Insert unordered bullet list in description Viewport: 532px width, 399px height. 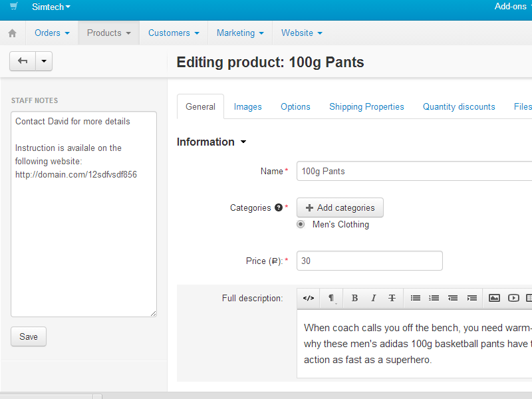pos(416,298)
